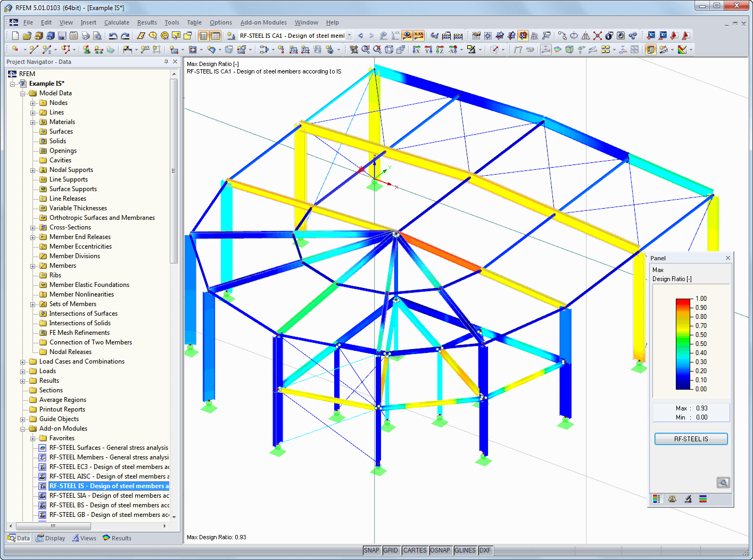Switch to the Display navigator tab
Screen dimensions: 753x560
[x=51, y=538]
